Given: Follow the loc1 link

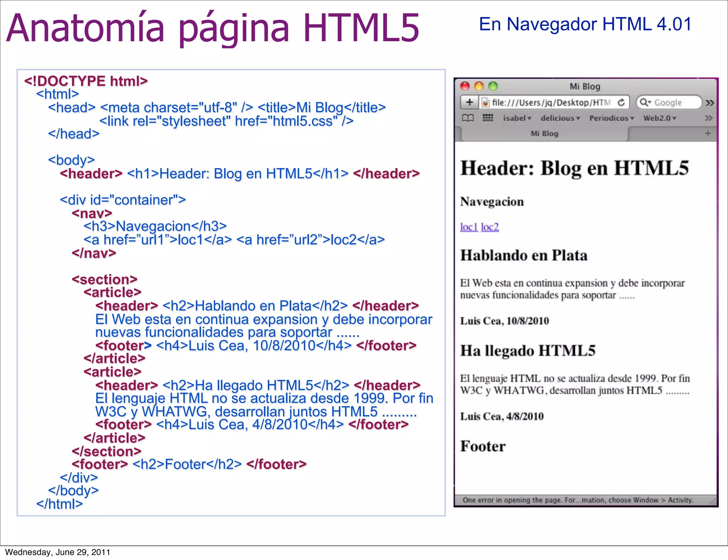Looking at the screenshot, I should [x=469, y=227].
